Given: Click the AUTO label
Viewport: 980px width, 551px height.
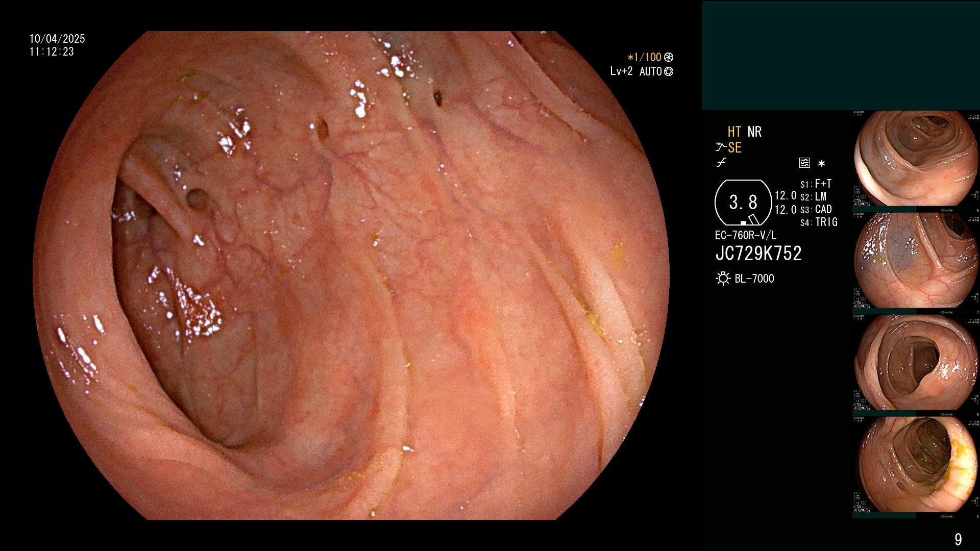Looking at the screenshot, I should [x=651, y=71].
